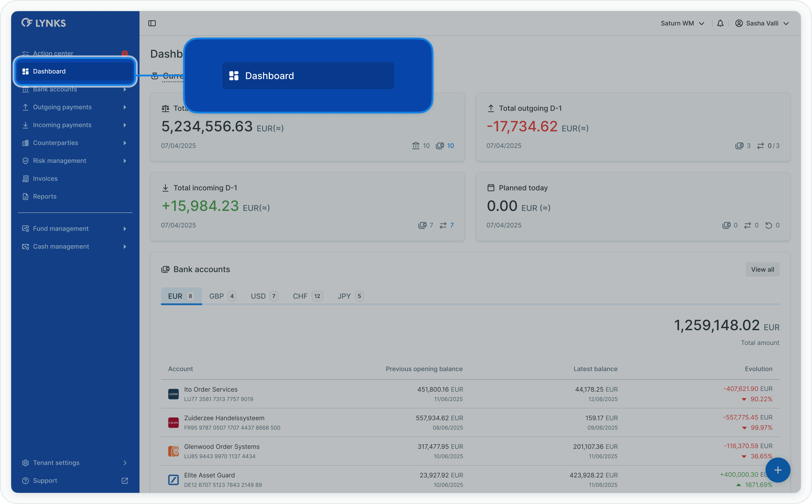Click Ito Order Services bank logo
812x504 pixels.
pos(173,394)
